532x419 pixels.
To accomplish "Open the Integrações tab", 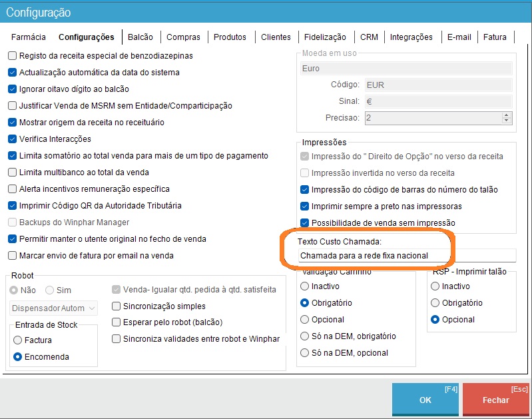I will coord(411,37).
